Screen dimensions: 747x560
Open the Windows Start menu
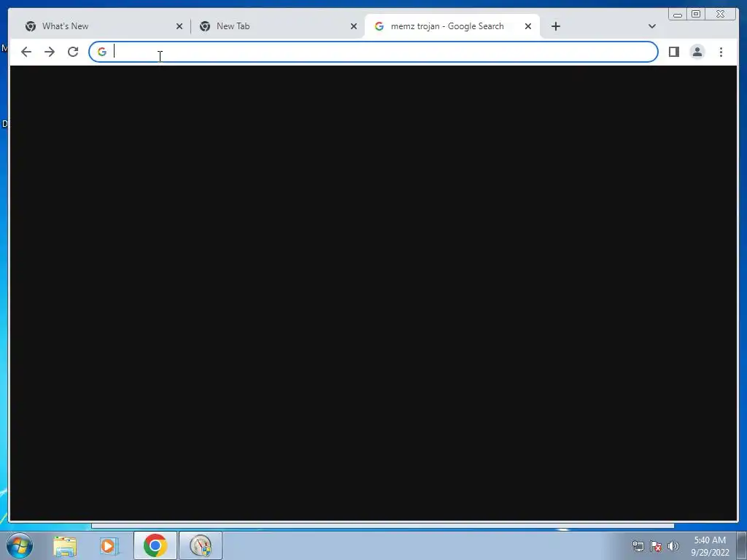click(20, 545)
